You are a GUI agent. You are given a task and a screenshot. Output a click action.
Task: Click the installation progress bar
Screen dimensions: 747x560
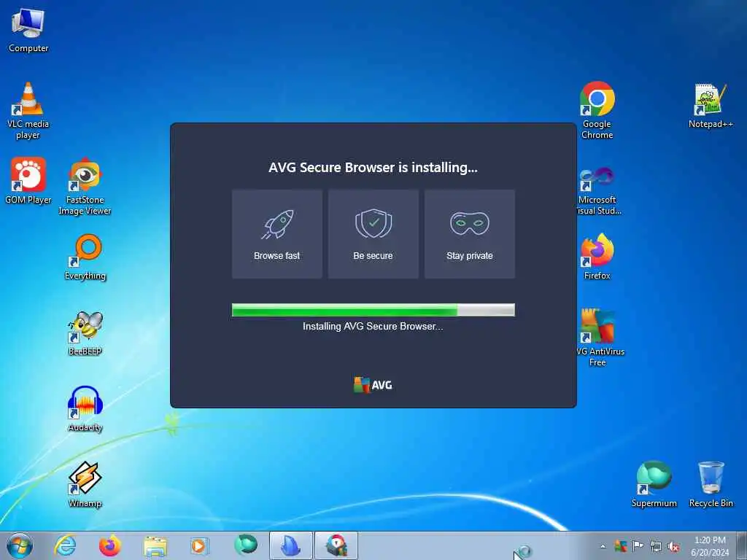(373, 310)
